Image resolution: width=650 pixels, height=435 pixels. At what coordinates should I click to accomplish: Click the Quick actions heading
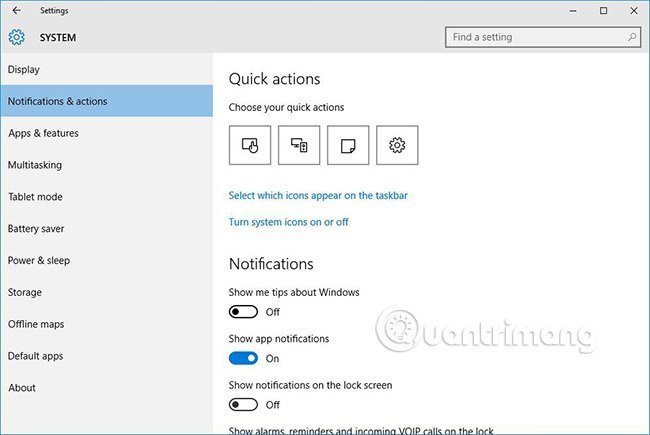[x=274, y=79]
